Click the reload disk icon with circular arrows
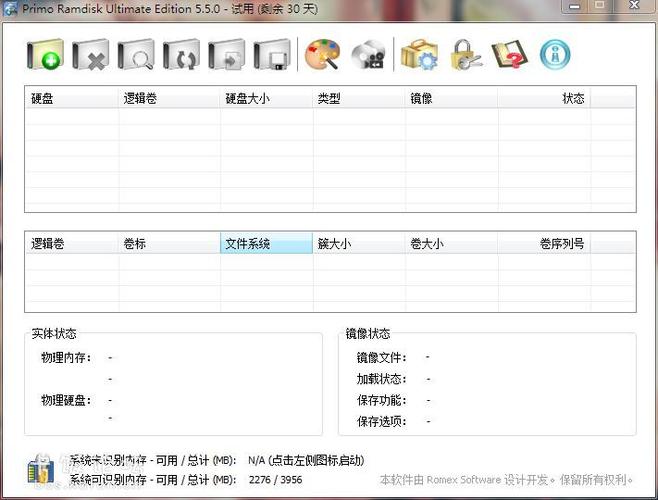The height and width of the screenshot is (500, 658). 181,55
